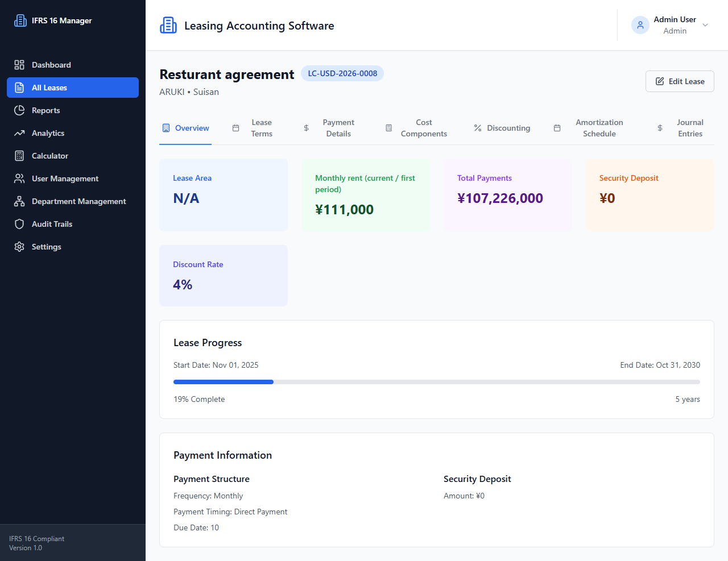Click the percent icon beside Discounting
This screenshot has width=728, height=561.
[x=478, y=128]
